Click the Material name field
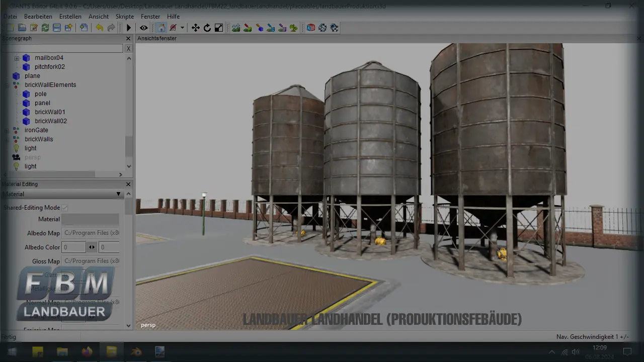 [91, 219]
